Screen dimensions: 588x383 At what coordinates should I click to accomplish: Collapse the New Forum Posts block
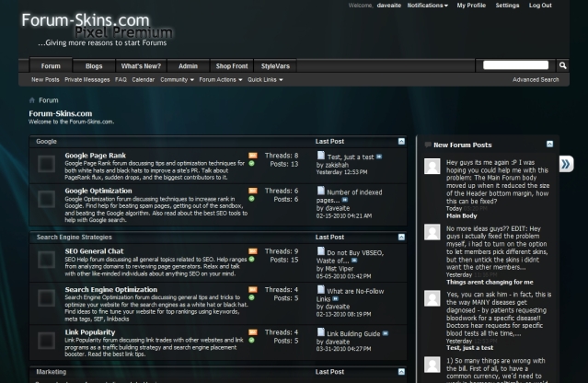(x=549, y=144)
